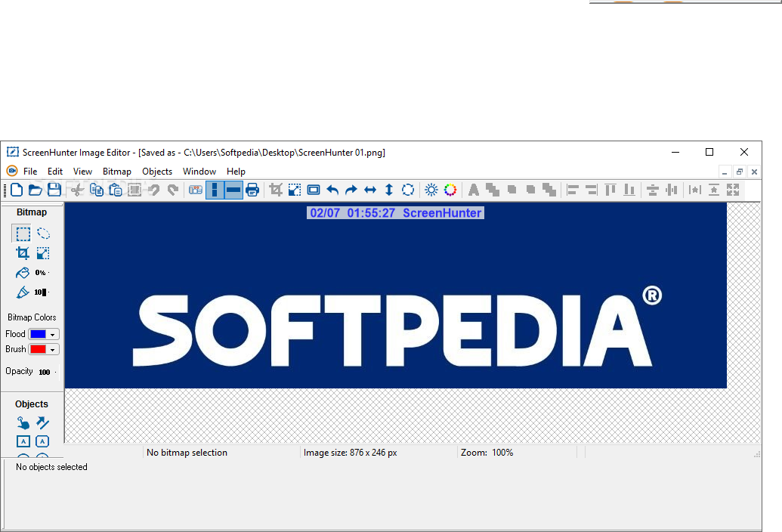Image resolution: width=782 pixels, height=532 pixels.
Task: Minimize the inner document window
Action: pyautogui.click(x=725, y=172)
